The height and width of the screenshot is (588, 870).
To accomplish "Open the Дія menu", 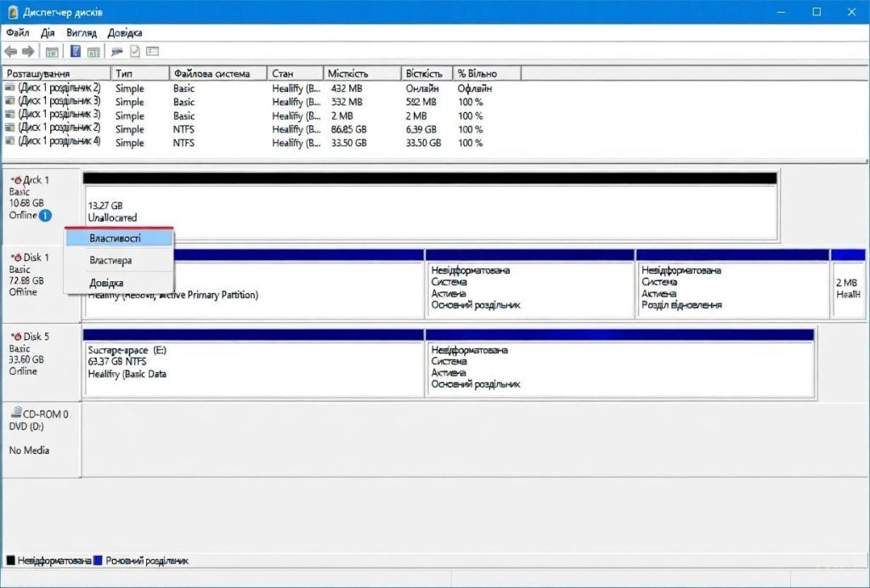I will click(48, 32).
